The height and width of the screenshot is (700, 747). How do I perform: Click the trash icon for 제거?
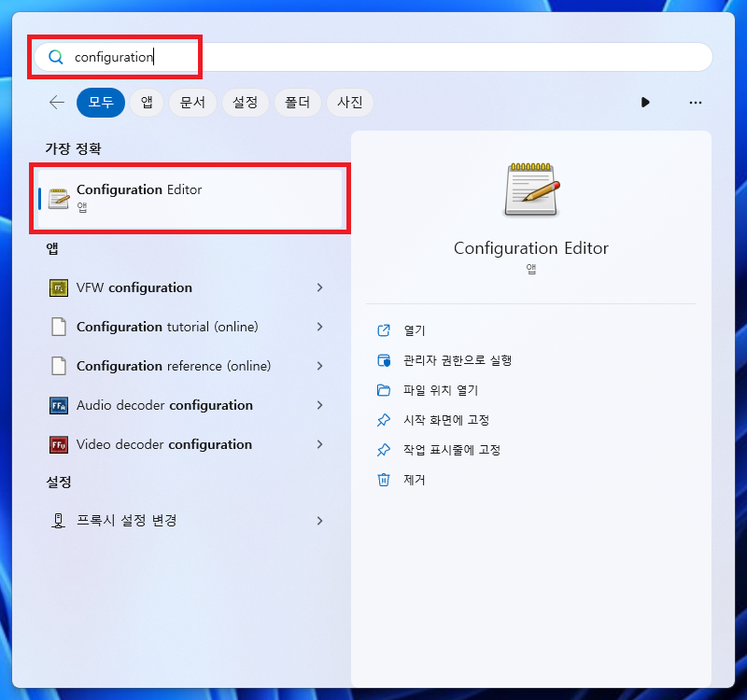pos(384,480)
